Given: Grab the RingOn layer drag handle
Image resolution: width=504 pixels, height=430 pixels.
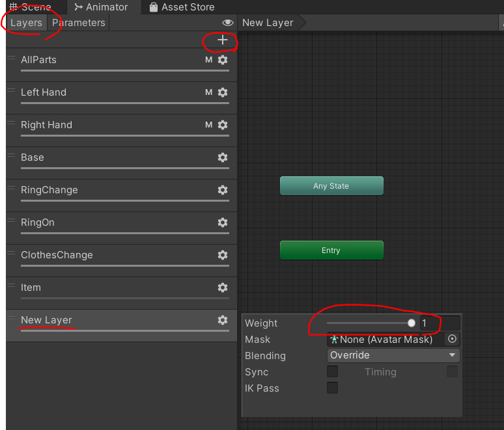Looking at the screenshot, I should 11,221.
